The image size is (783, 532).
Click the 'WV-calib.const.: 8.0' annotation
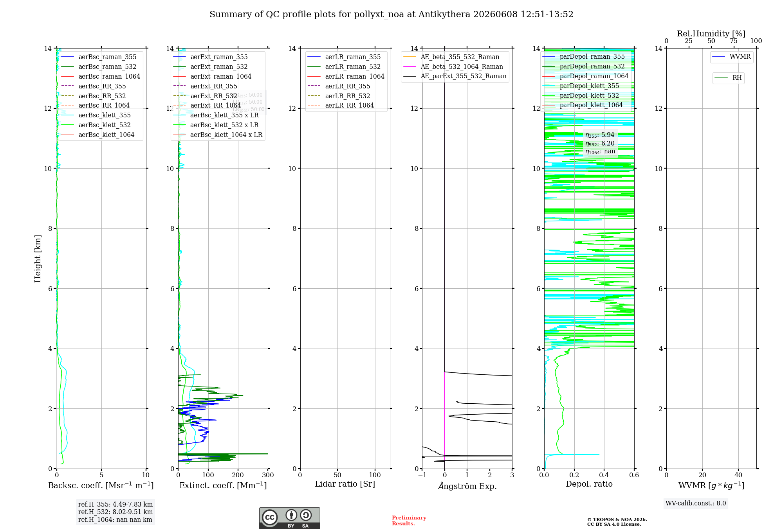tap(696, 503)
